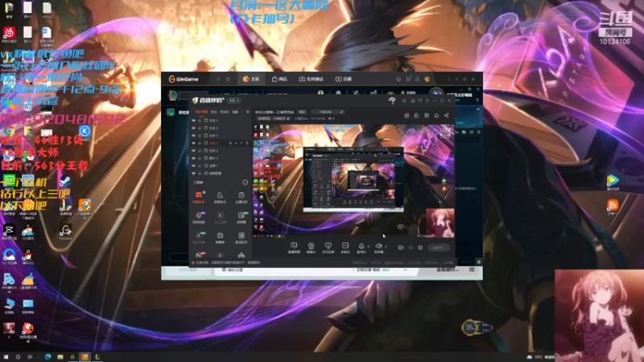The image size is (644, 362).
Task: Select the 文本 4 layer row
Action: pos(221,128)
